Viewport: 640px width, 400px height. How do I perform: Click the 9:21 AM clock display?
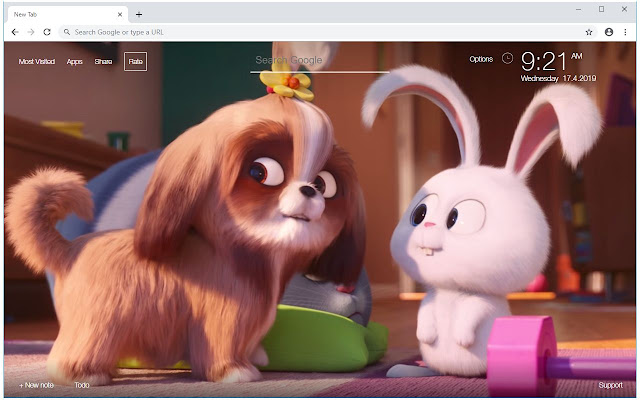pyautogui.click(x=551, y=62)
